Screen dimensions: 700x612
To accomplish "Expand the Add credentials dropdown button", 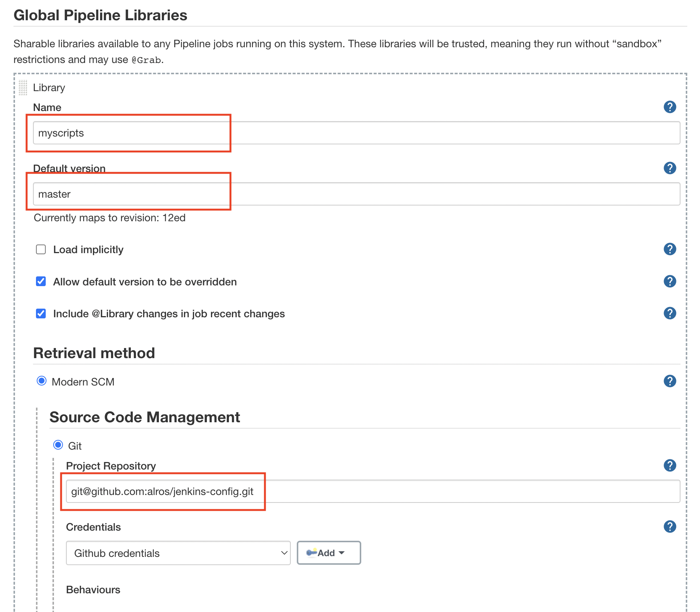I will click(x=329, y=553).
